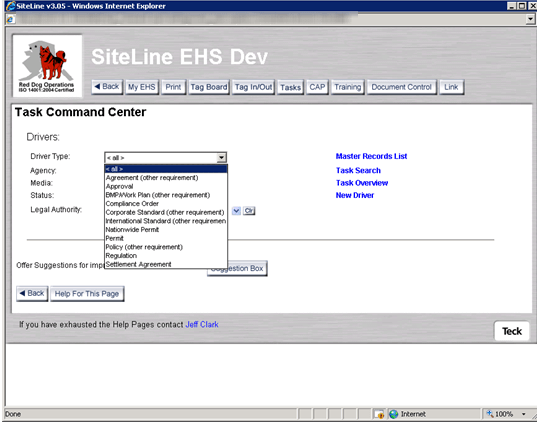Select '< all >' in Driver Type list

pyautogui.click(x=166, y=169)
